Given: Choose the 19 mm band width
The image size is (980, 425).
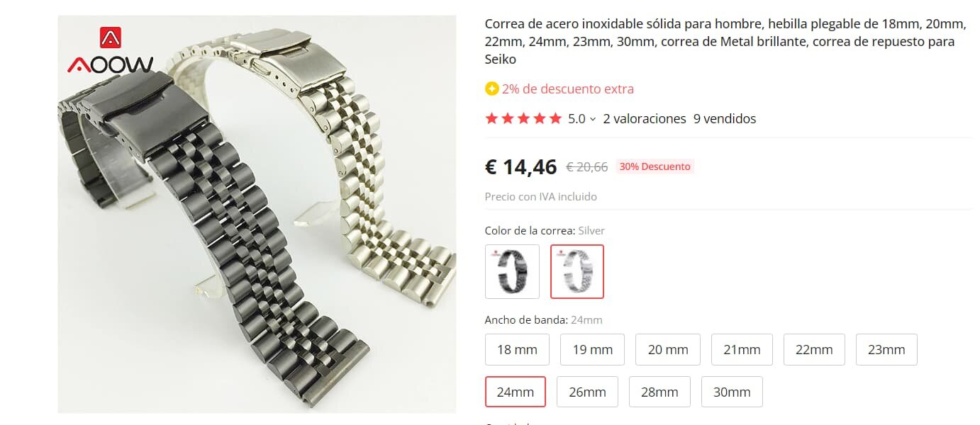Looking at the screenshot, I should click(x=592, y=349).
